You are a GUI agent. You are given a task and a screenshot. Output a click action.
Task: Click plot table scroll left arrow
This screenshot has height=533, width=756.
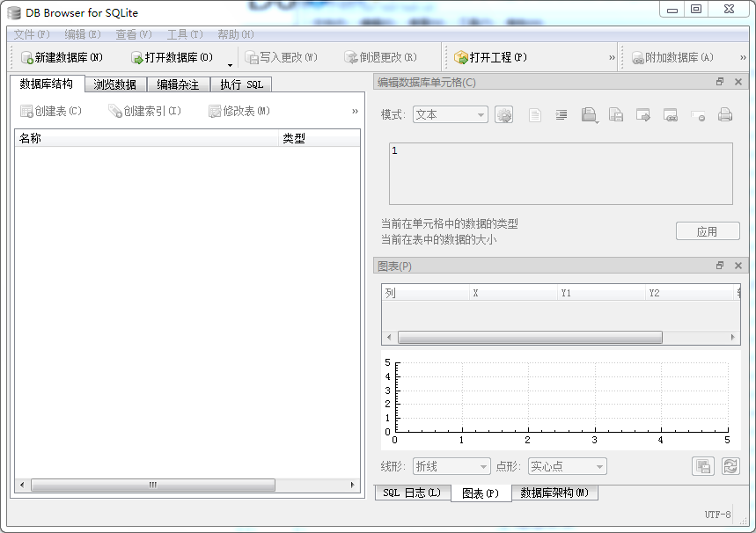pyautogui.click(x=389, y=338)
